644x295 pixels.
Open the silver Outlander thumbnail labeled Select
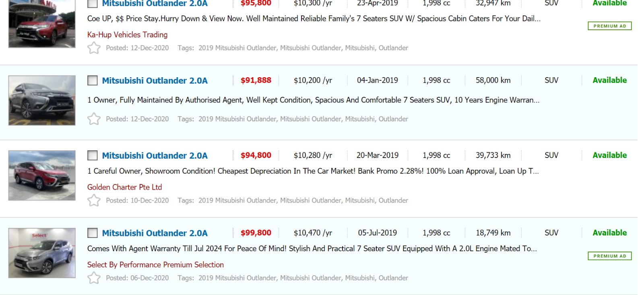click(x=42, y=253)
